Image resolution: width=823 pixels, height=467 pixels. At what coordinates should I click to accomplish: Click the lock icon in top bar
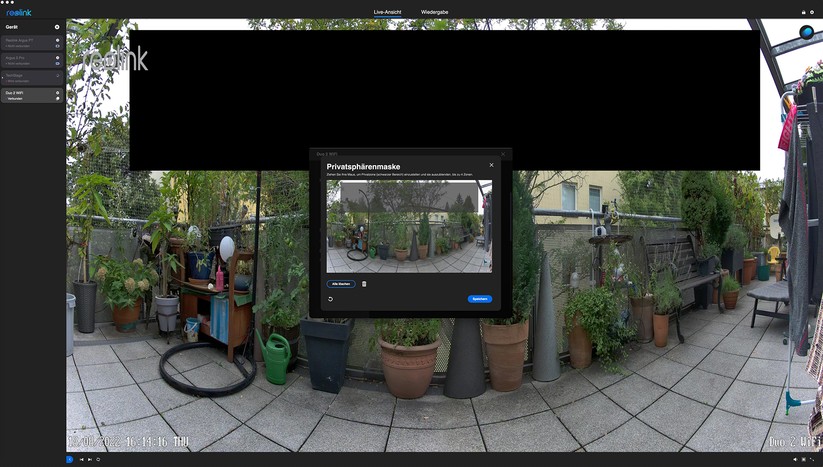coord(803,12)
